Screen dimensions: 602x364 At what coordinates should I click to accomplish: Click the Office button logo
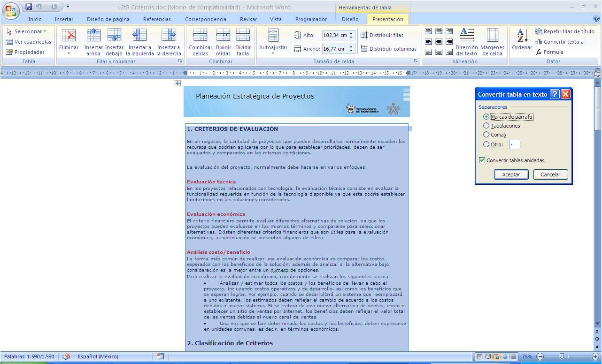[x=11, y=10]
